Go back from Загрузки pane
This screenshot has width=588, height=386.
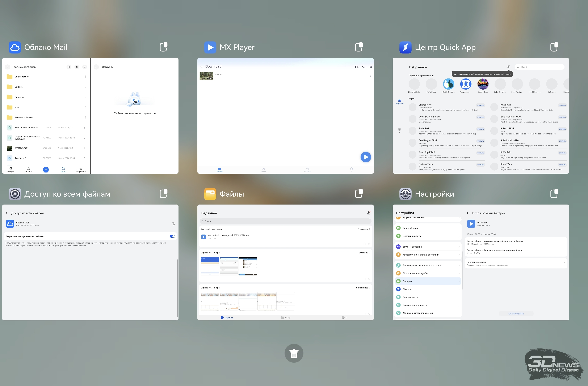click(x=96, y=67)
